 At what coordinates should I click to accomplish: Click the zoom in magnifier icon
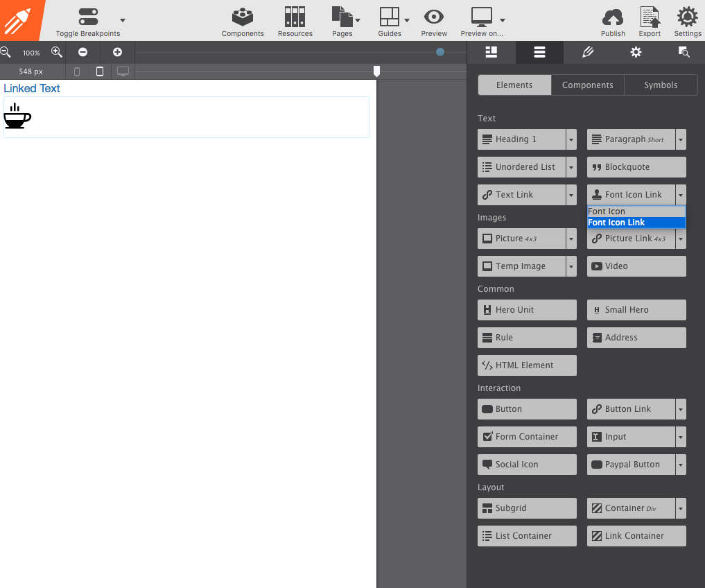click(56, 52)
